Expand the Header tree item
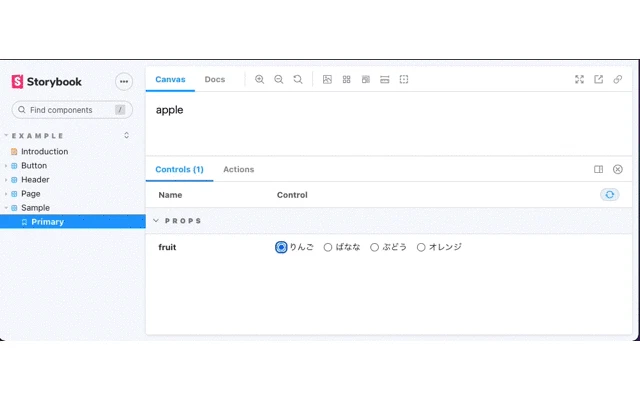The height and width of the screenshot is (400, 640). (6, 180)
